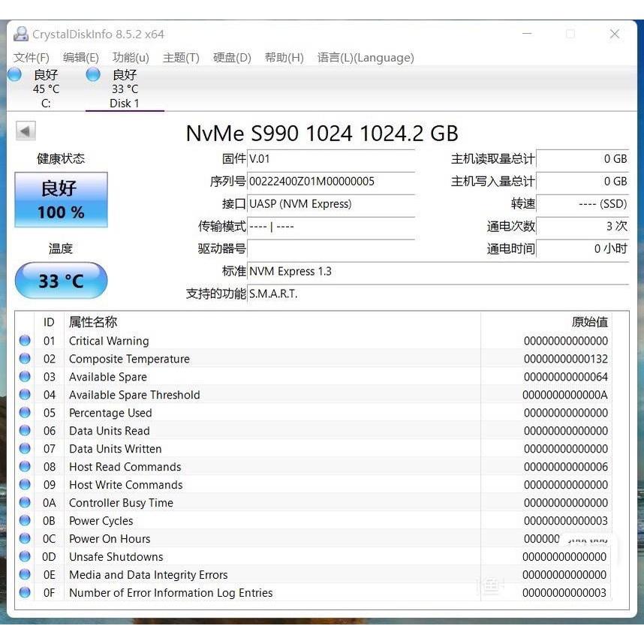Select the C: drive status orb
This screenshot has height=644, width=644.
pyautogui.click(x=14, y=75)
